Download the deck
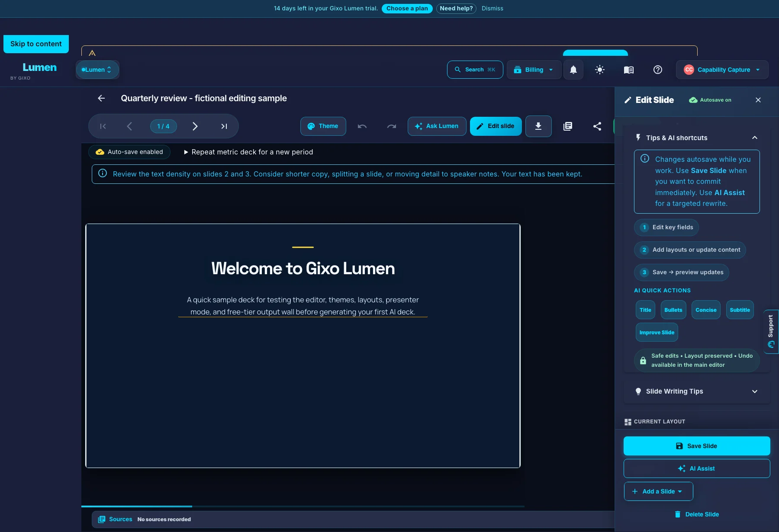 click(x=538, y=126)
